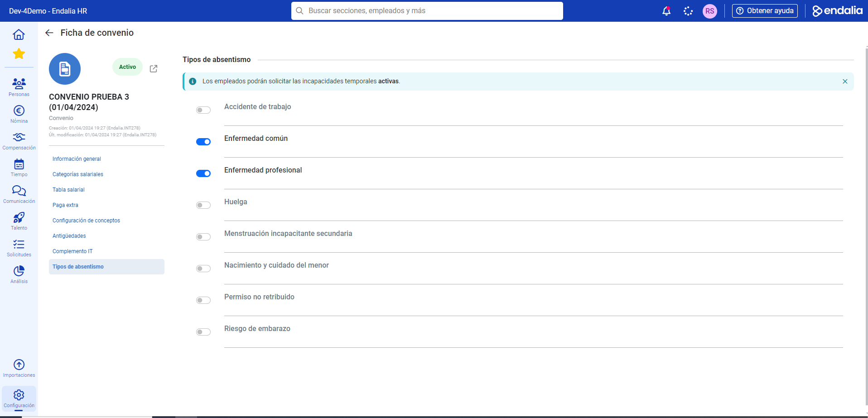The image size is (868, 418).
Task: Click the info icon in banner
Action: (x=193, y=82)
